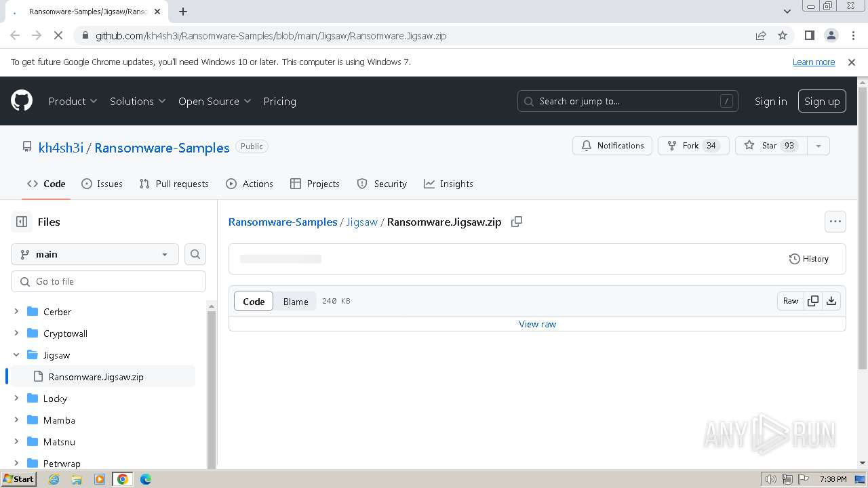Open the Raw file button

click(791, 301)
